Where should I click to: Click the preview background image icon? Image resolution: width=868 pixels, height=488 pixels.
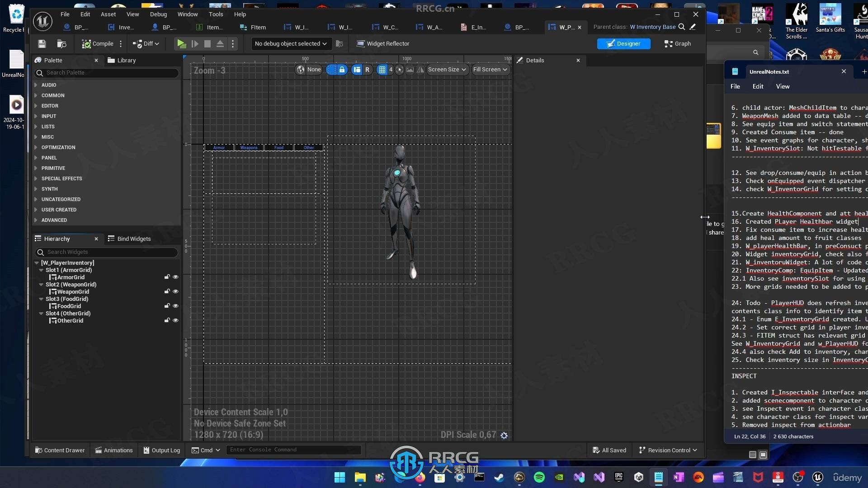[410, 70]
